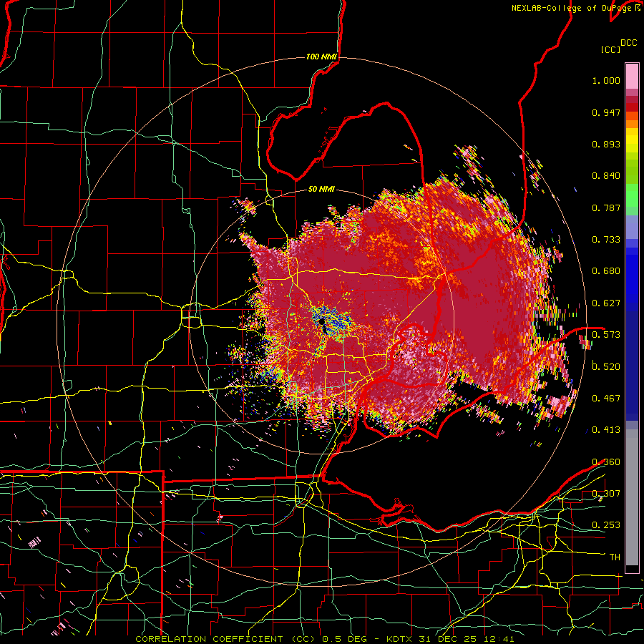
Task: Select the 0.840 scale value
Action: 606,176
